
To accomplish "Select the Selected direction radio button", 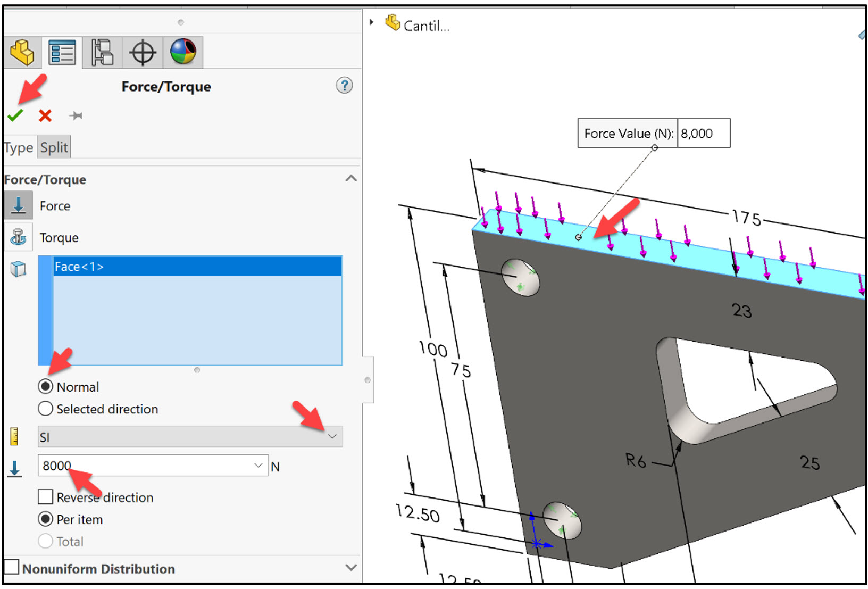I will pyautogui.click(x=45, y=409).
